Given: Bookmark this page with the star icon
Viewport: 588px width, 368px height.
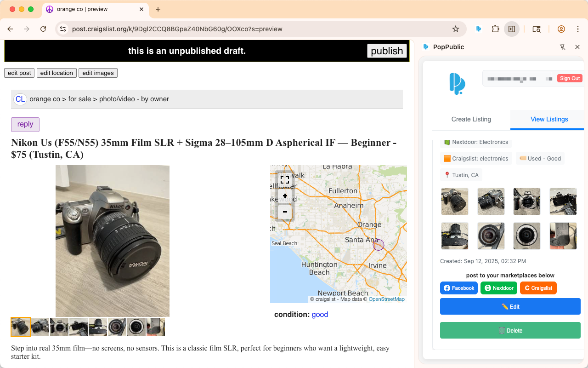Looking at the screenshot, I should coord(456,29).
